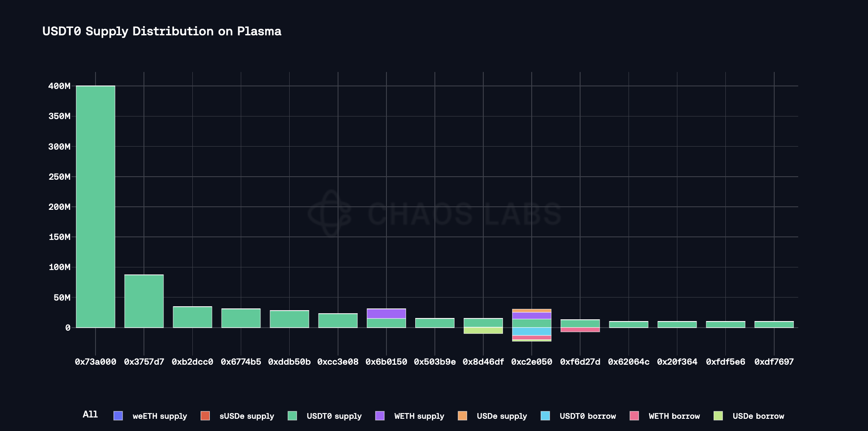The width and height of the screenshot is (868, 431).
Task: Click the Chaos Labs watermark logo
Action: pos(330,213)
